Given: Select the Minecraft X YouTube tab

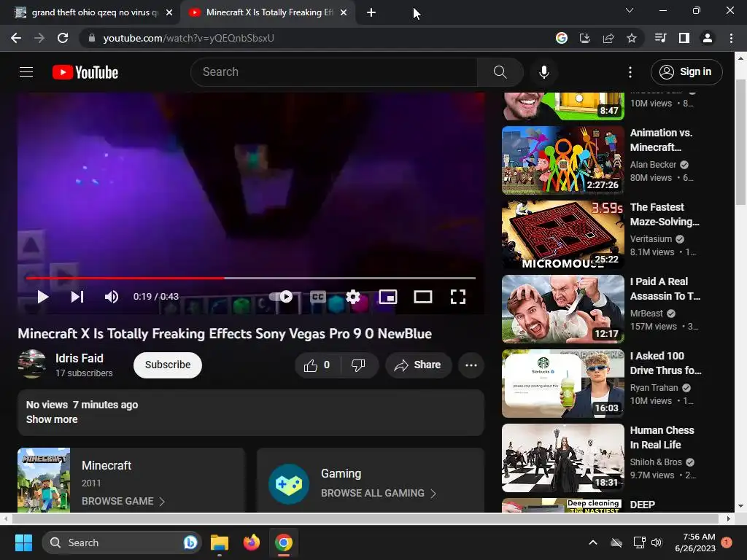Looking at the screenshot, I should coord(267,12).
